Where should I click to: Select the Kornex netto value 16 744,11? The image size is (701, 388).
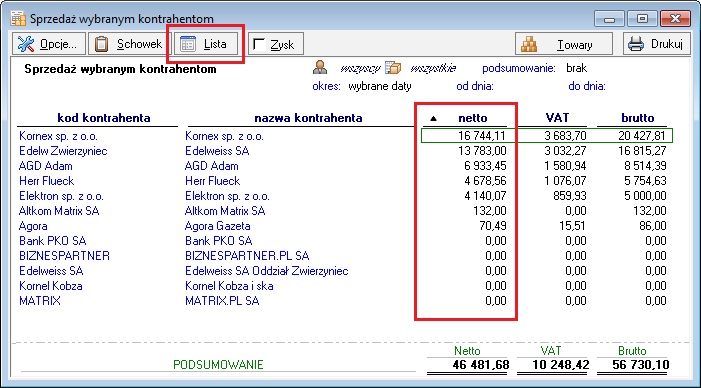(x=482, y=136)
